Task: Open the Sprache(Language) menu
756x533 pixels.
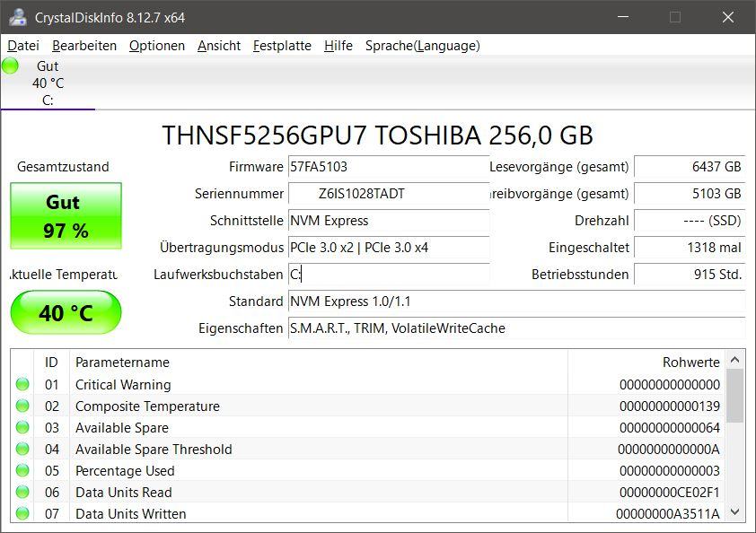Action: point(422,46)
